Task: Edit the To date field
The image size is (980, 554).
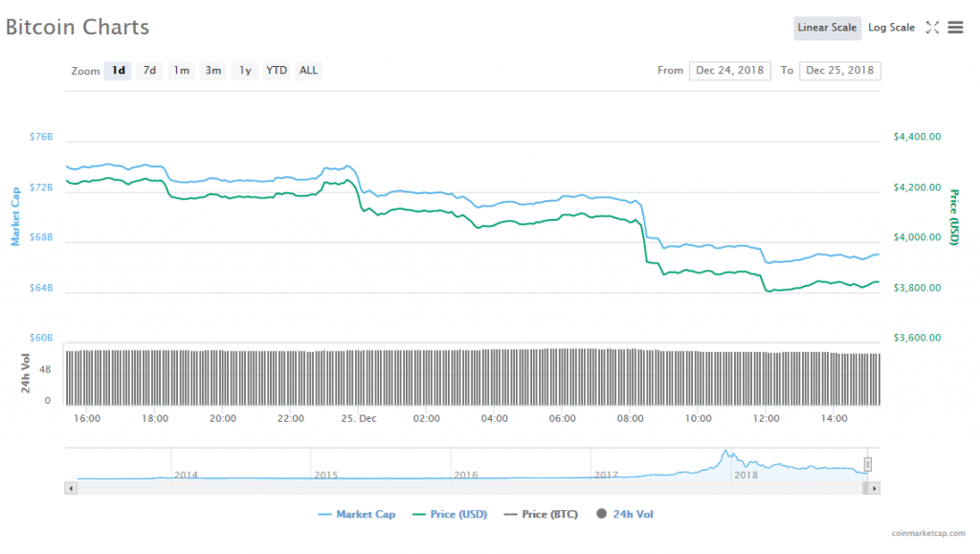Action: 839,71
